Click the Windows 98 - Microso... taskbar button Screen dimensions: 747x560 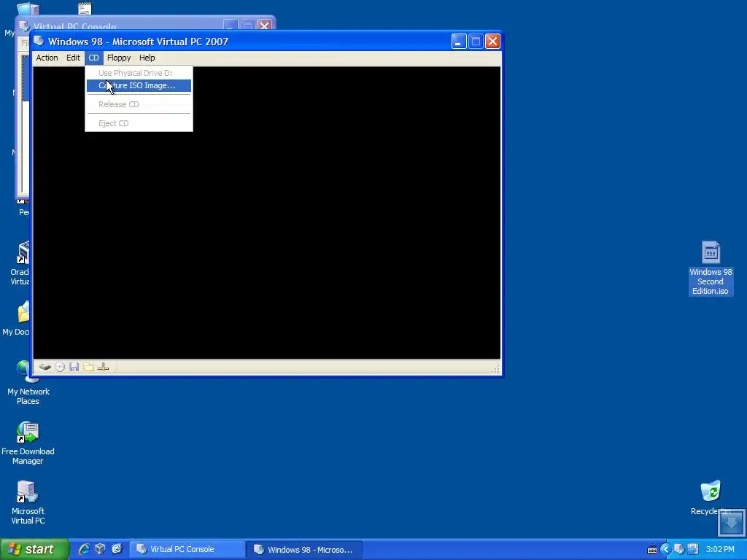(305, 549)
